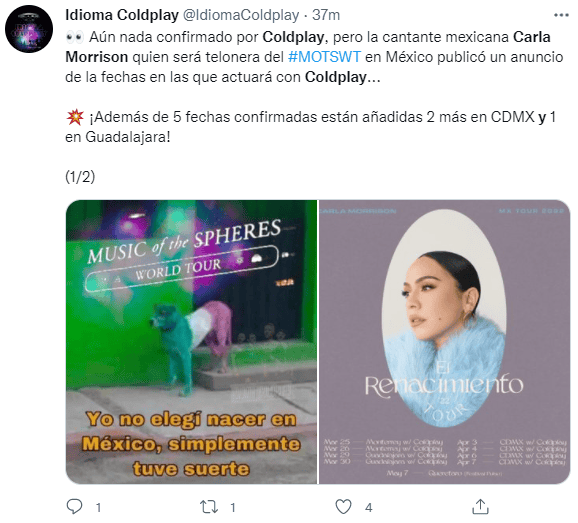Click the reply count number 1
The image size is (578, 523).
point(98,508)
